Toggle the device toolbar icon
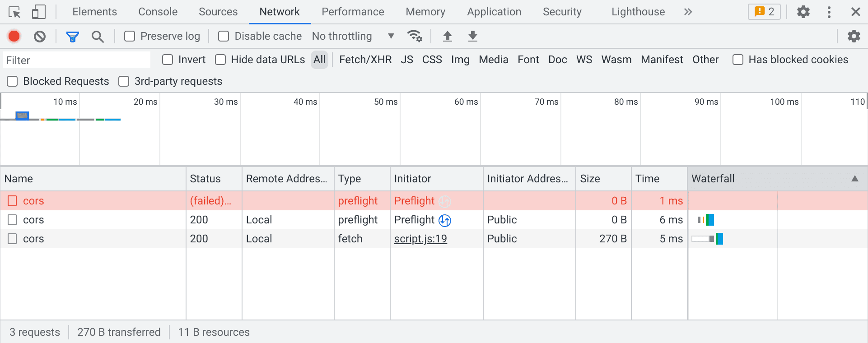Image resolution: width=868 pixels, height=343 pixels. 38,12
